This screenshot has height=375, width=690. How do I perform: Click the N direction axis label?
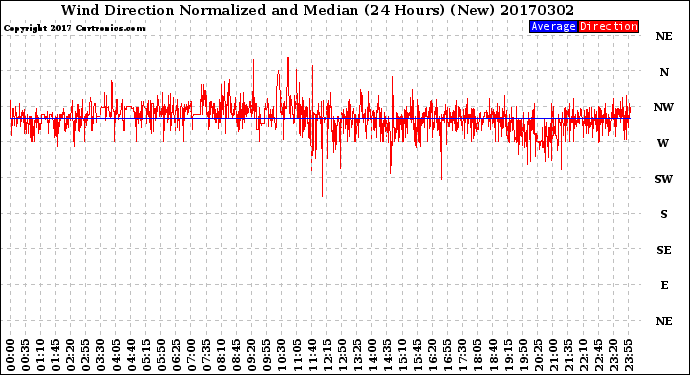(x=664, y=72)
